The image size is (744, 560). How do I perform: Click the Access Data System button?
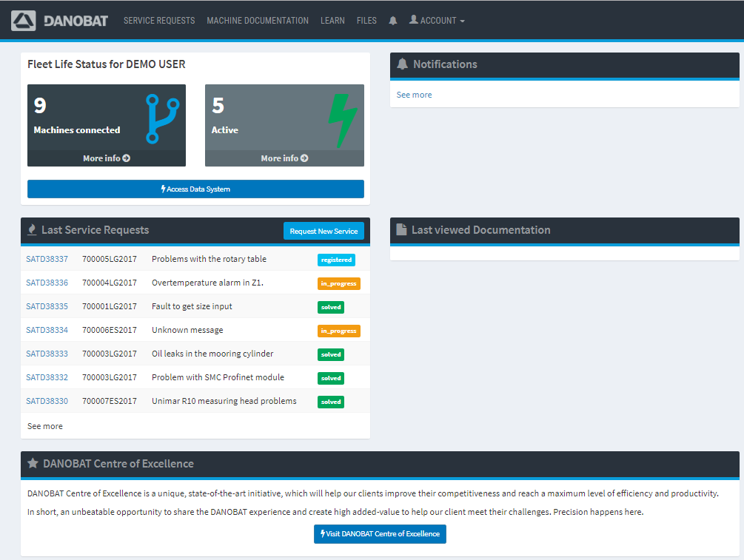coord(195,189)
